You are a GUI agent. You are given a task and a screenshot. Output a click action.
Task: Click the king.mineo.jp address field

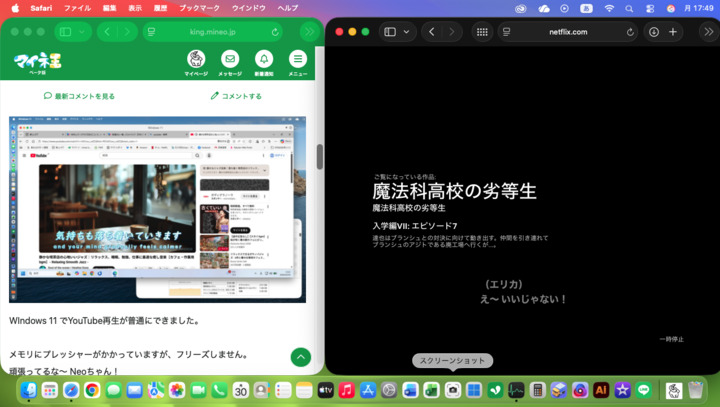coord(213,32)
